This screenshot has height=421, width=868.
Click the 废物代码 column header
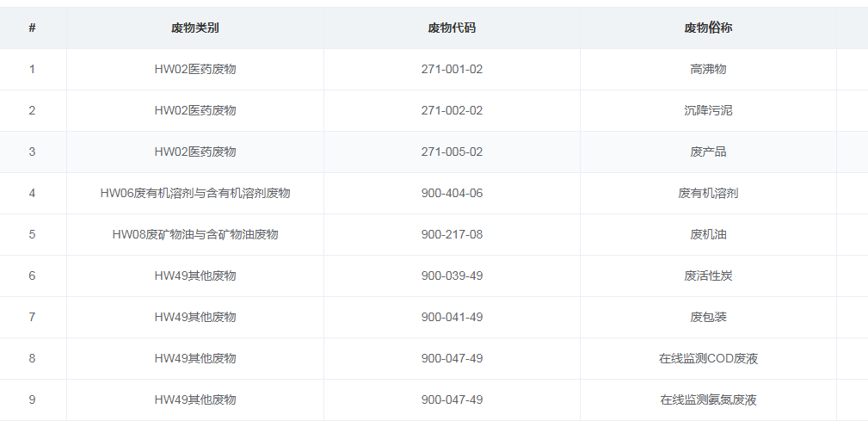(x=452, y=28)
